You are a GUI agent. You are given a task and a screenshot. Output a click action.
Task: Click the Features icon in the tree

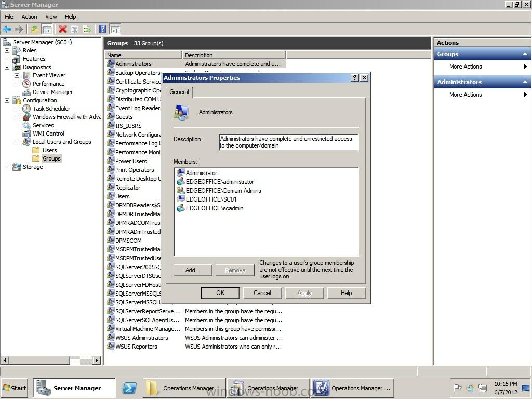point(17,59)
